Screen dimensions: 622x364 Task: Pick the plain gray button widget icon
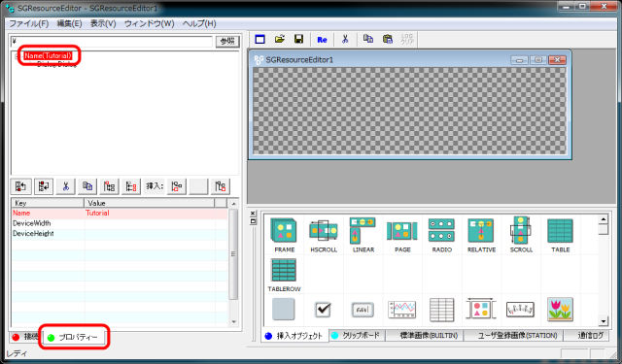coord(284,309)
